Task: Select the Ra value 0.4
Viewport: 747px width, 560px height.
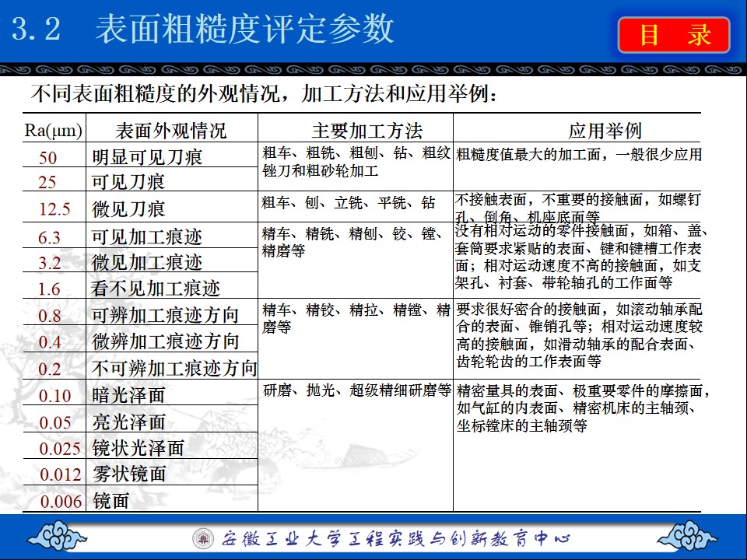Action: click(50, 341)
